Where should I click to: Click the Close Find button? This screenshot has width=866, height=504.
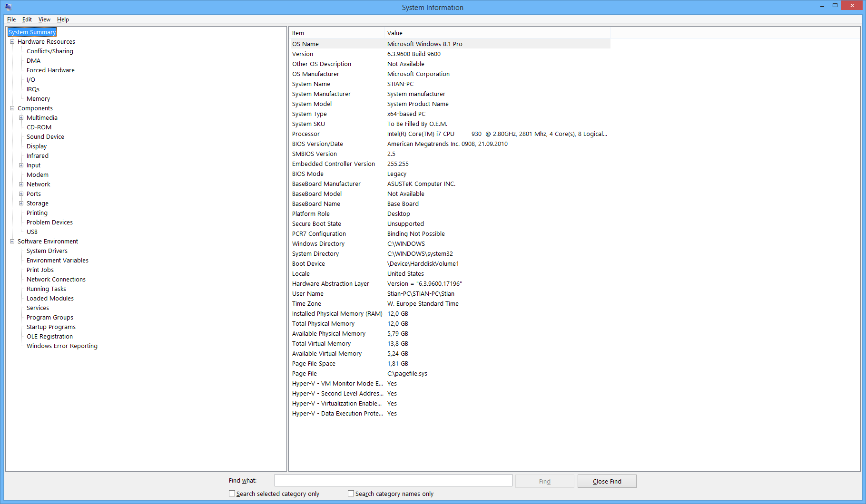[607, 481]
